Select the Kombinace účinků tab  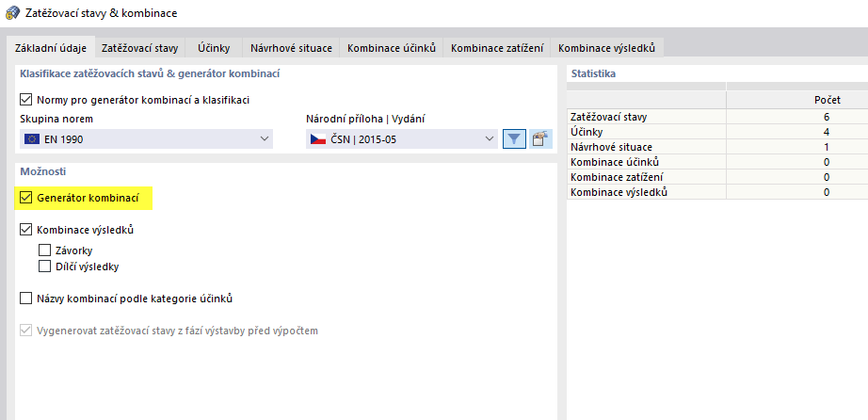(391, 47)
